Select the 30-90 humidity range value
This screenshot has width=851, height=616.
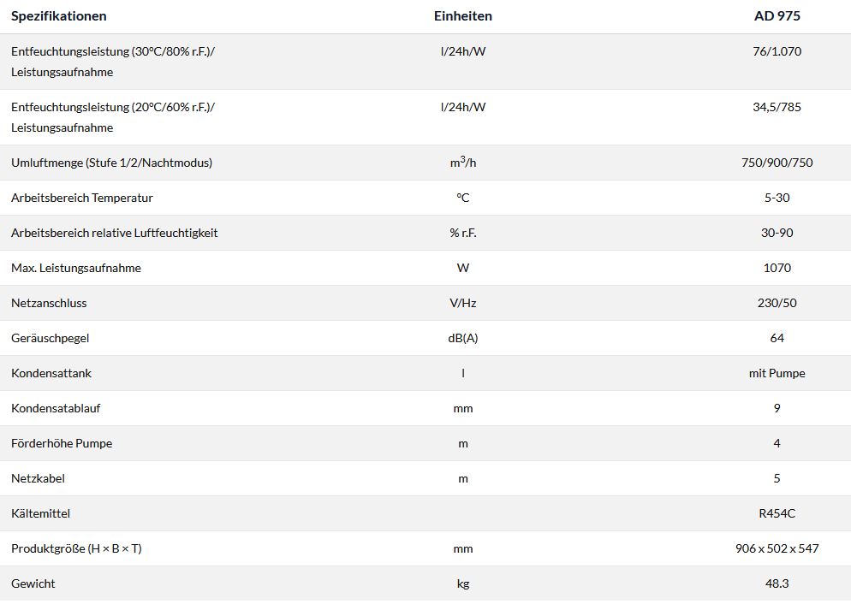[777, 233]
